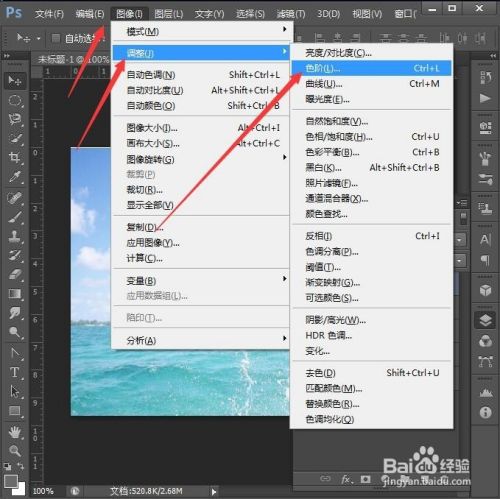Select the Eraser tool
This screenshot has height=499, width=500.
[x=15, y=275]
